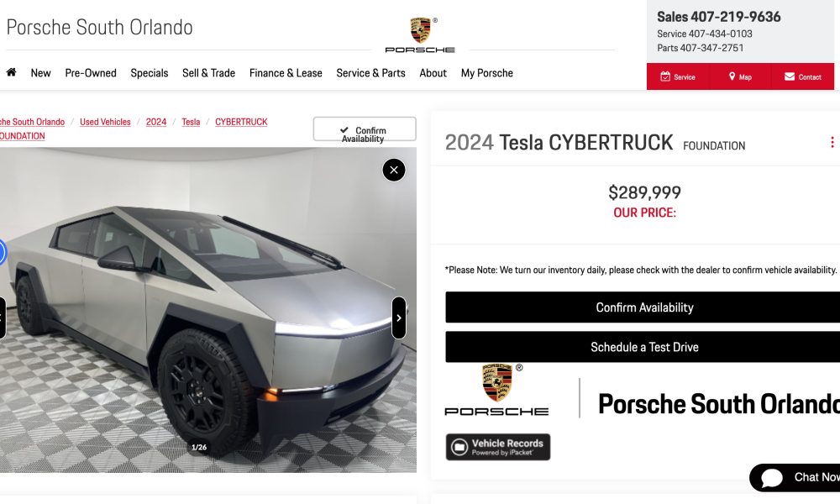Open the Pre-Owned menu
This screenshot has width=840, height=504.
coord(91,73)
